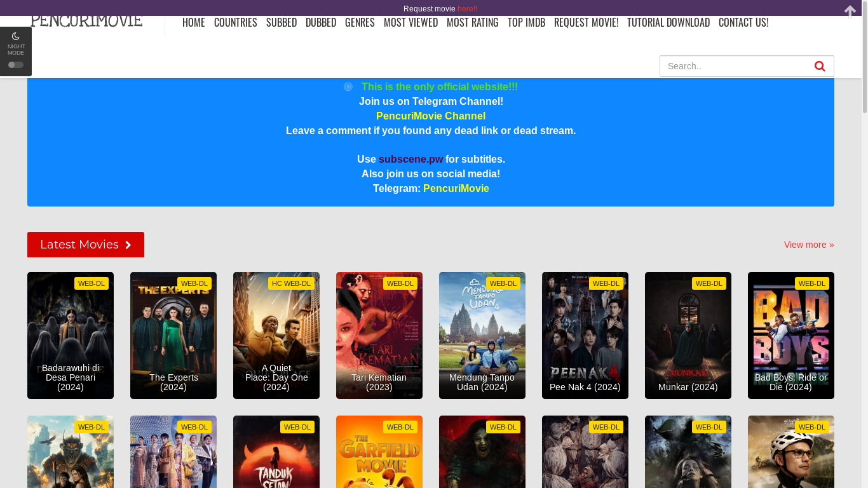Open The Experts (2024) poster
868x488 pixels.
pyautogui.click(x=173, y=335)
